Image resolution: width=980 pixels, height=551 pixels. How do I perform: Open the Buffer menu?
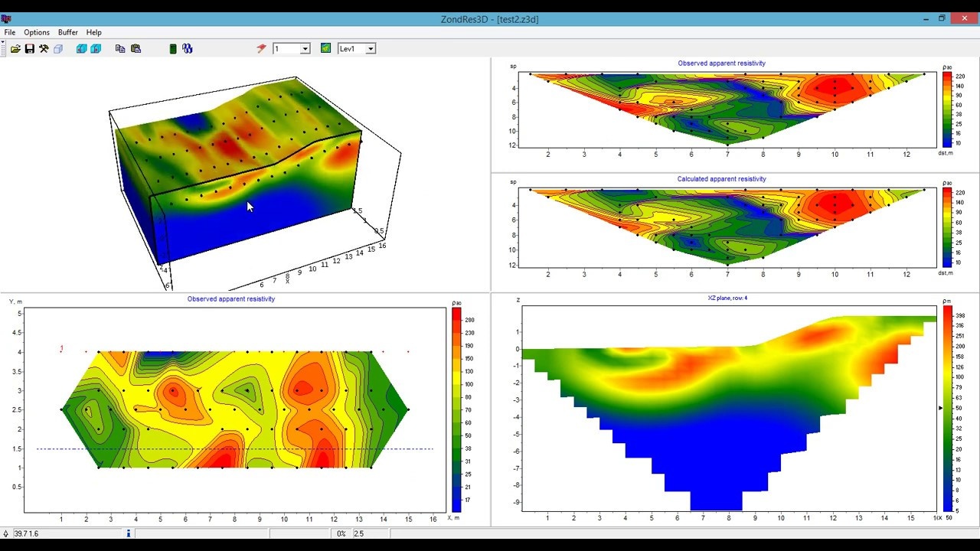coord(68,32)
